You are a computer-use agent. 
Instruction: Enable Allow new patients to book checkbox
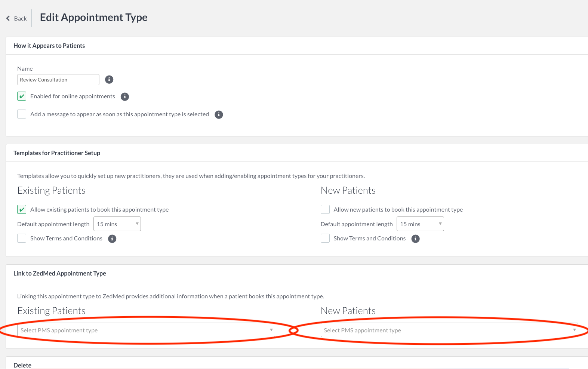coord(325,210)
